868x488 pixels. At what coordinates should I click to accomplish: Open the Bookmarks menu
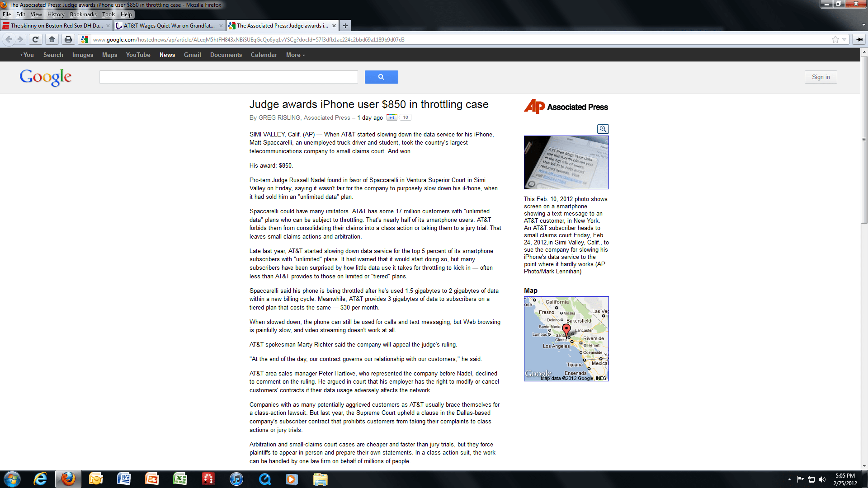coord(83,14)
